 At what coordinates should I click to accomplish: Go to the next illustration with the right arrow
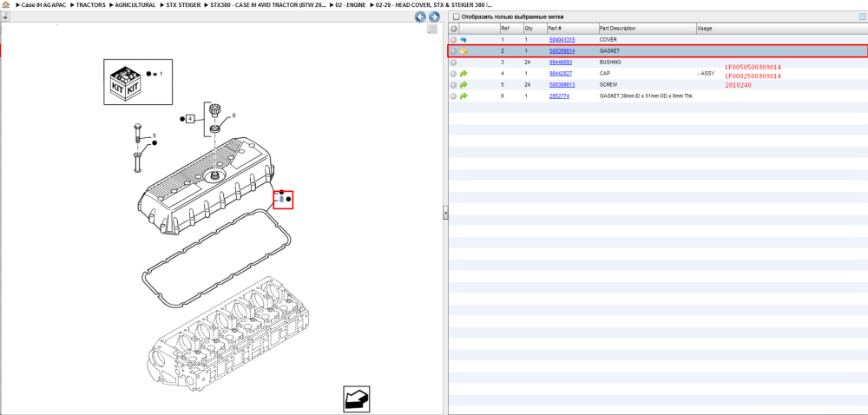(x=434, y=16)
